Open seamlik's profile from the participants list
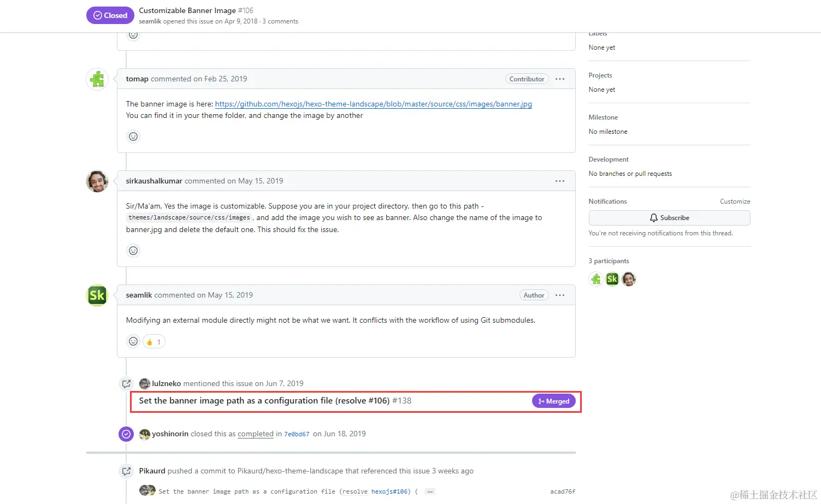Screen dimensions: 821x504 pyautogui.click(x=612, y=279)
